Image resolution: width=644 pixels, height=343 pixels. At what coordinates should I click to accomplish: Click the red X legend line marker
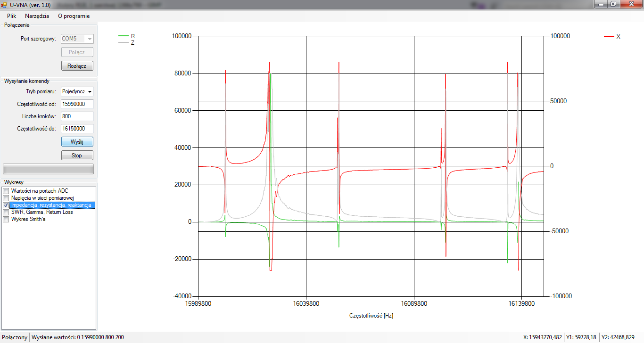pyautogui.click(x=609, y=36)
